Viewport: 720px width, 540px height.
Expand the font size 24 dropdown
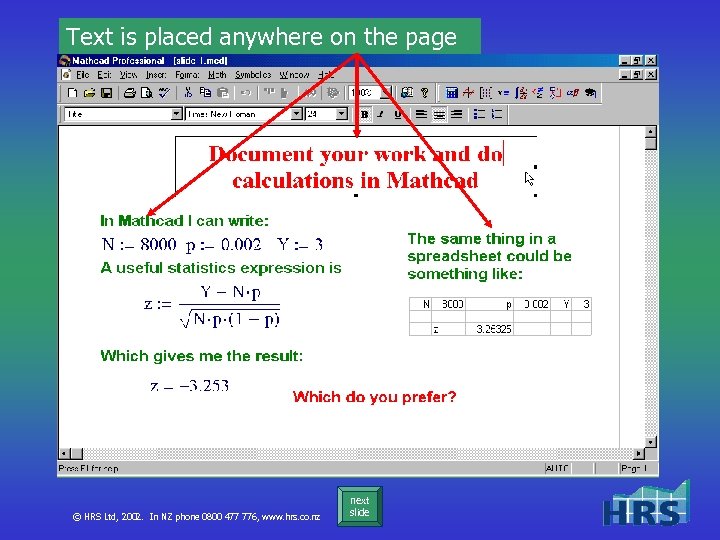tap(341, 114)
